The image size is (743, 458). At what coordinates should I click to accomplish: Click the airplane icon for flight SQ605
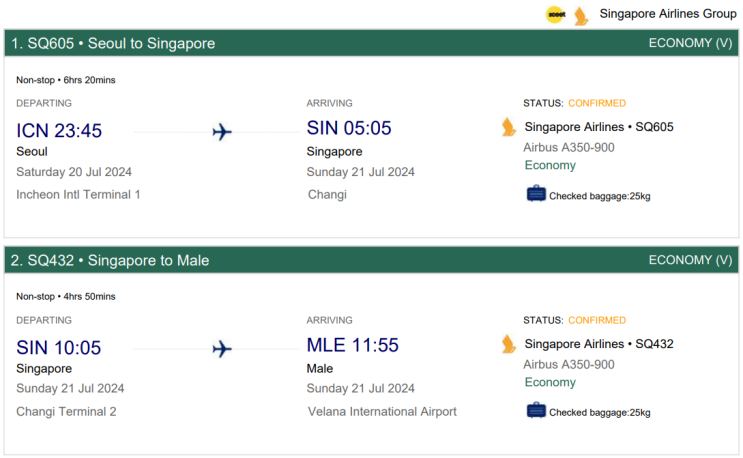(x=222, y=131)
